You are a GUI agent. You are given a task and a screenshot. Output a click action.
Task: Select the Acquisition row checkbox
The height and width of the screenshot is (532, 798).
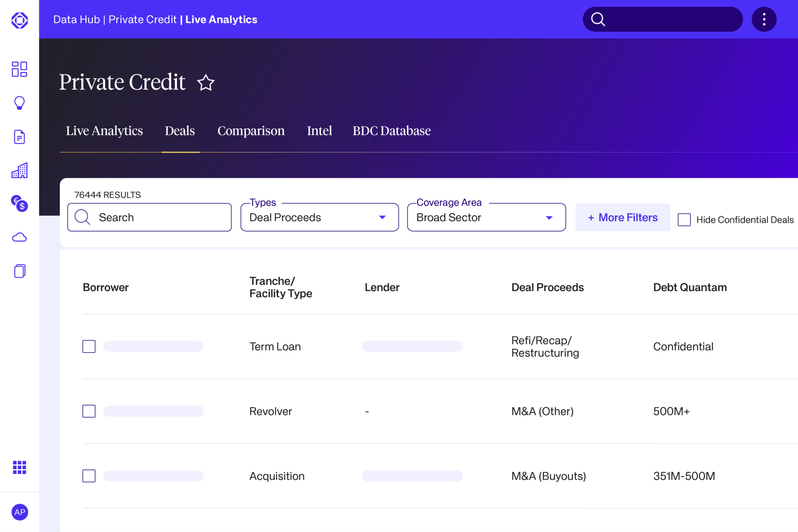[x=89, y=476]
